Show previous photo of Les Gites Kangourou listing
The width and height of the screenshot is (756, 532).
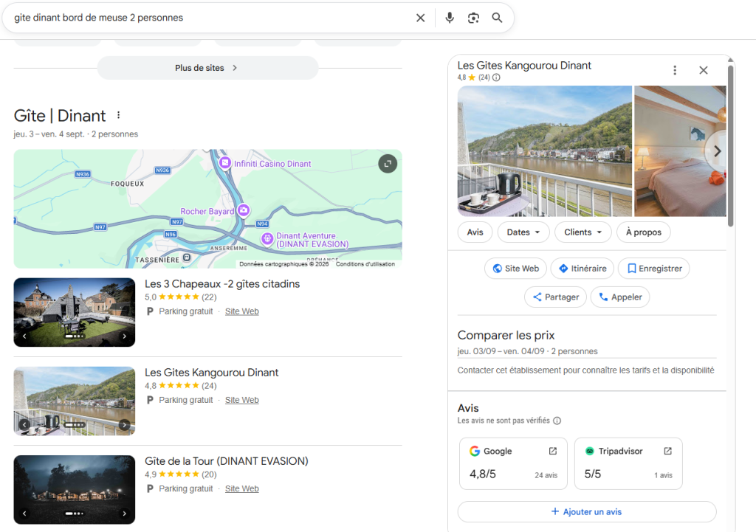(24, 425)
